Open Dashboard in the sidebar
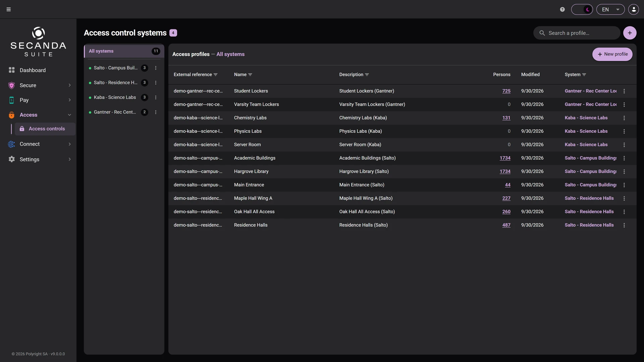The image size is (644, 362). coord(38,70)
